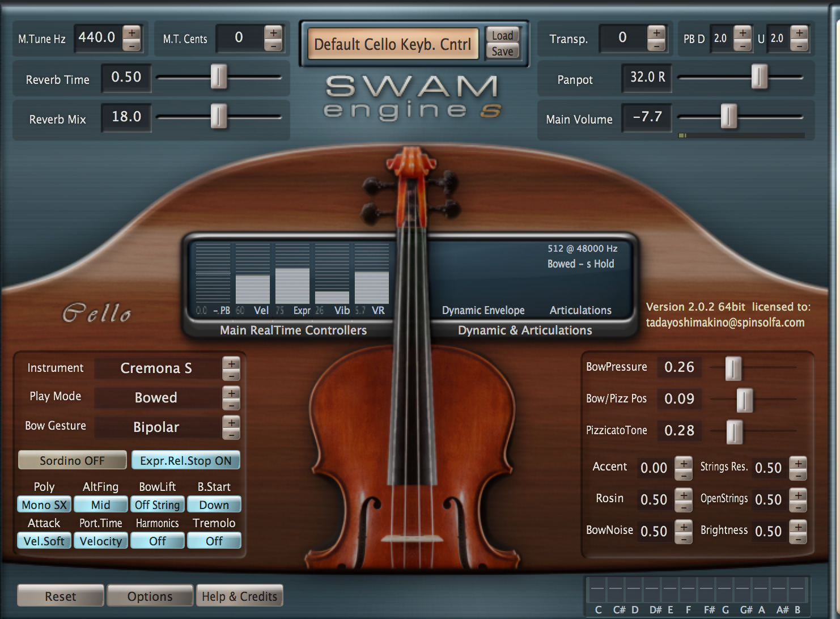
Task: Change AltFing setting Mid
Action: (x=101, y=504)
